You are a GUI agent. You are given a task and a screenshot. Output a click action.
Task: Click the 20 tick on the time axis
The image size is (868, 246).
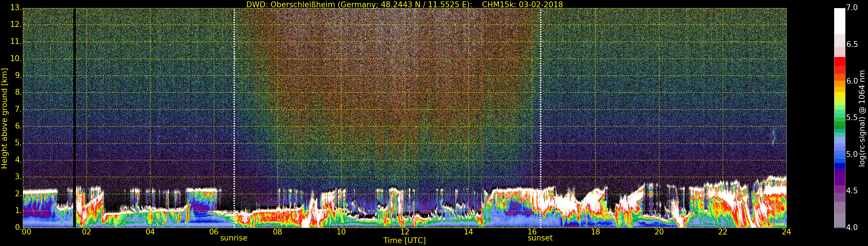click(659, 232)
